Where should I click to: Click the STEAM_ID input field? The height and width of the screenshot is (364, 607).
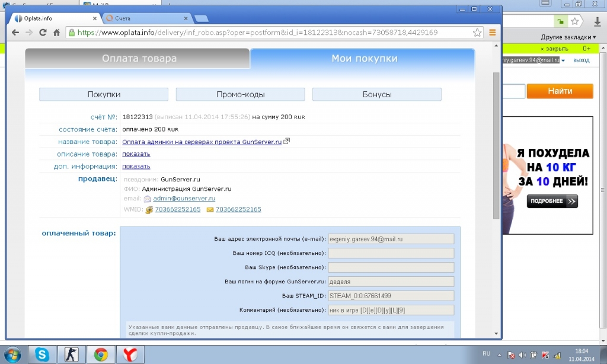point(391,296)
